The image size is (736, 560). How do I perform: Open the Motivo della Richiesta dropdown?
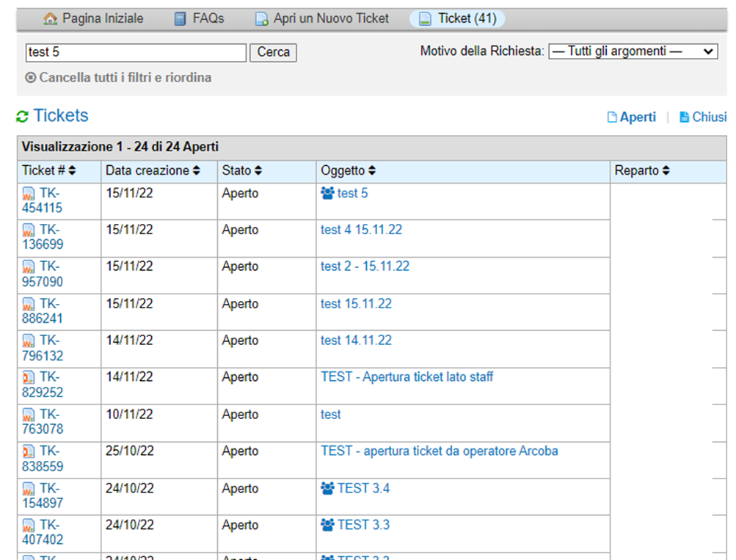633,51
